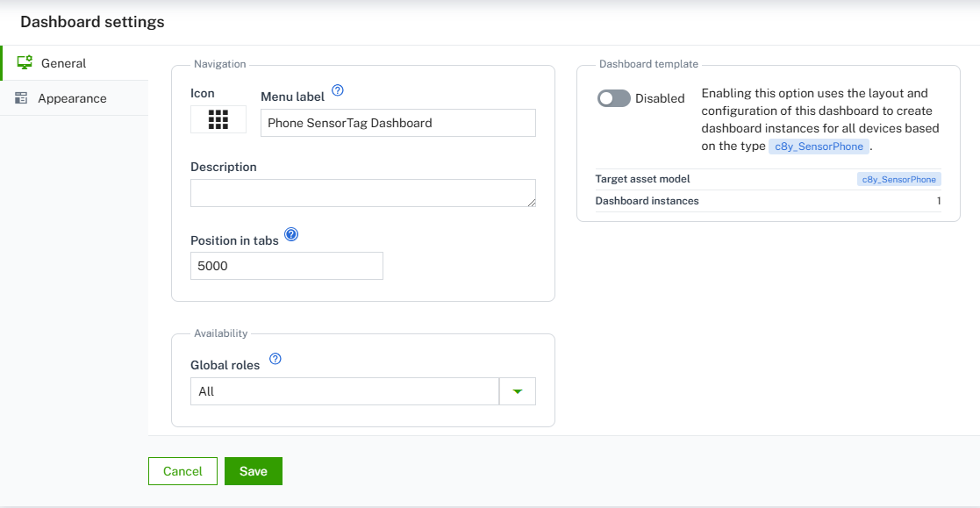980x508 pixels.
Task: Select the General tab
Action: [64, 62]
